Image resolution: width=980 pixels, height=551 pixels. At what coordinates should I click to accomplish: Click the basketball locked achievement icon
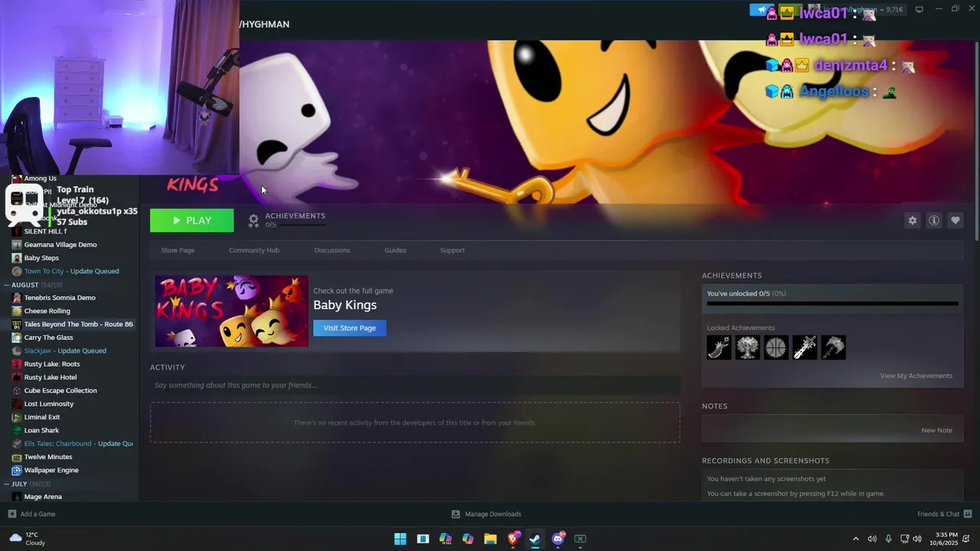pyautogui.click(x=776, y=347)
